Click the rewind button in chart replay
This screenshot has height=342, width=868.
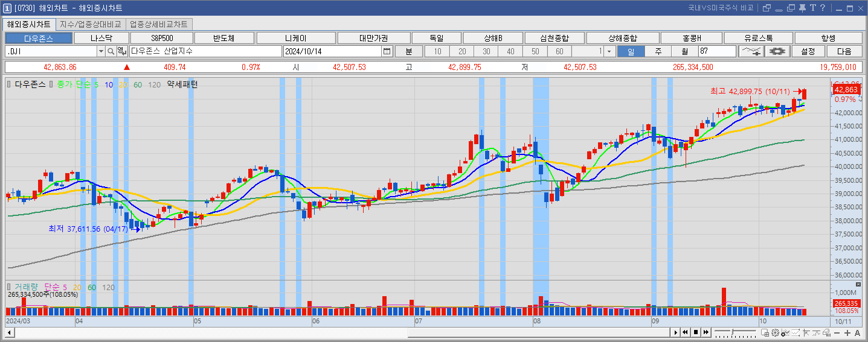click(x=686, y=332)
